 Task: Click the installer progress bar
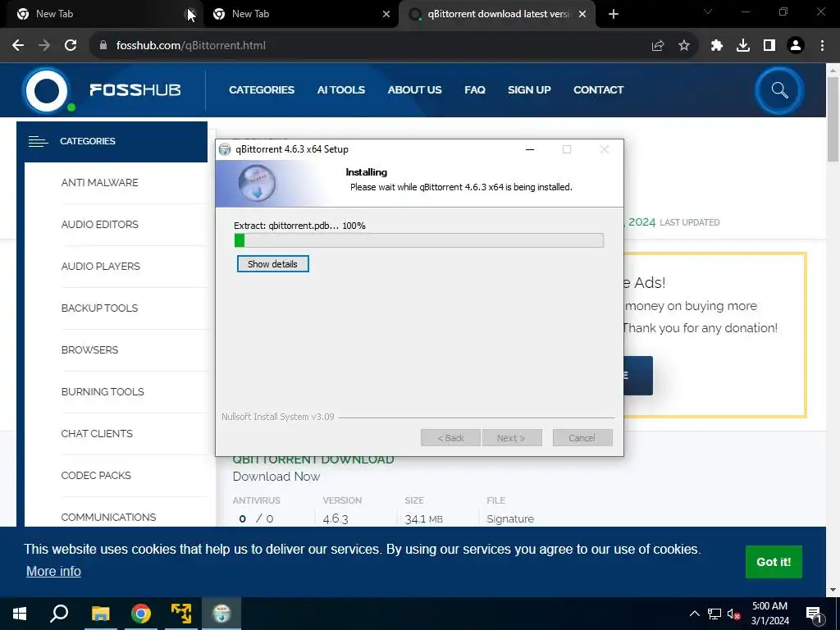(x=419, y=240)
